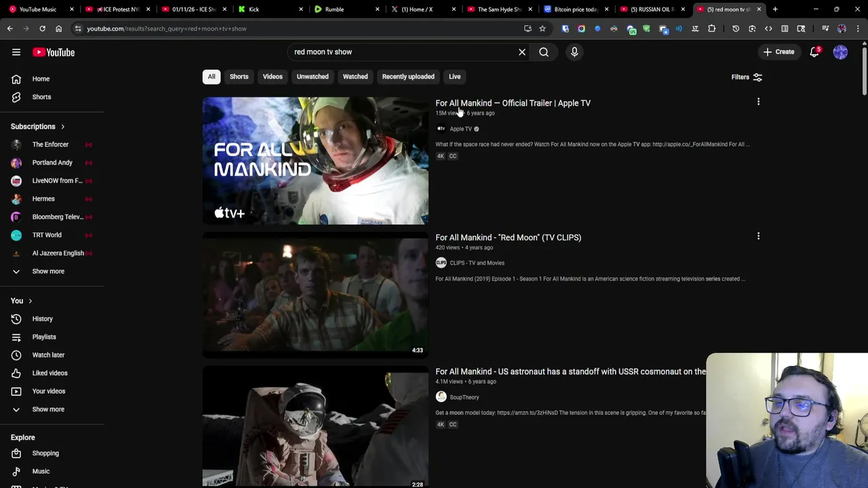Select the All filter chip
The image size is (868, 488).
[x=212, y=77]
